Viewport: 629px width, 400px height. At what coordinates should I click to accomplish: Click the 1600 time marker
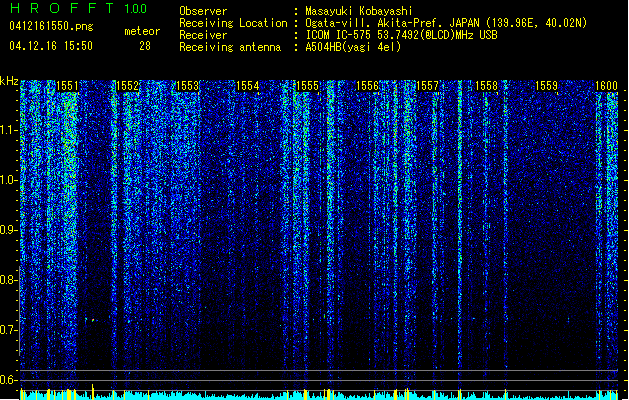click(607, 86)
